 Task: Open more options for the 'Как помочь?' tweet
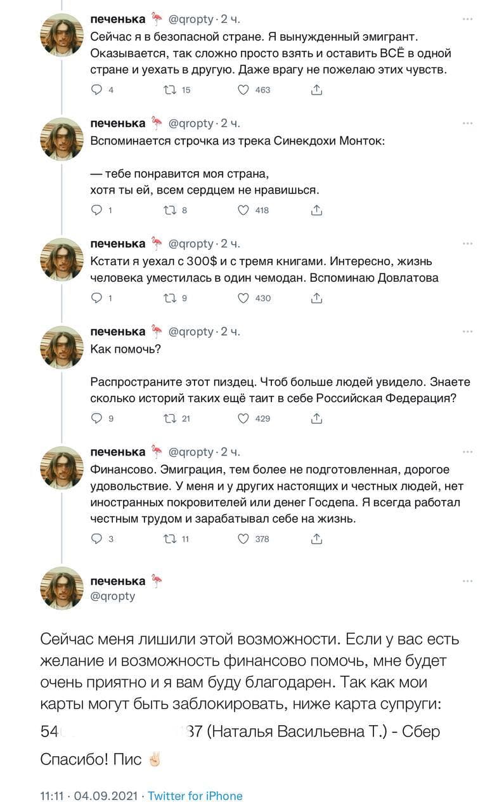[467, 331]
